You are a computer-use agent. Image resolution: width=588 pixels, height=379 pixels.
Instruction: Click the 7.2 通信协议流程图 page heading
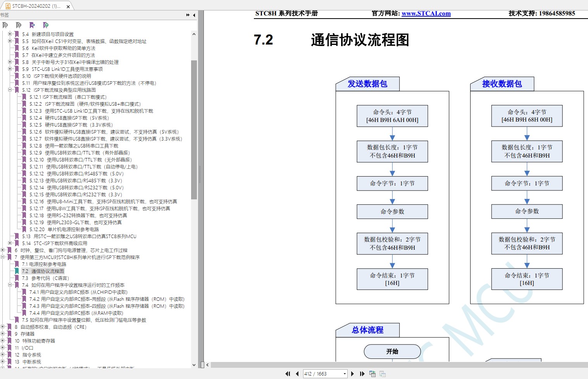[x=331, y=40]
